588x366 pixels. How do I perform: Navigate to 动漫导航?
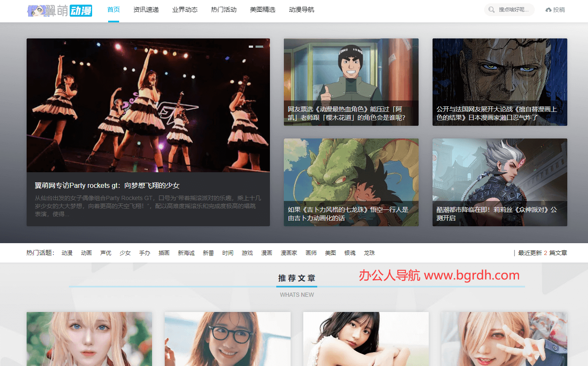click(301, 9)
